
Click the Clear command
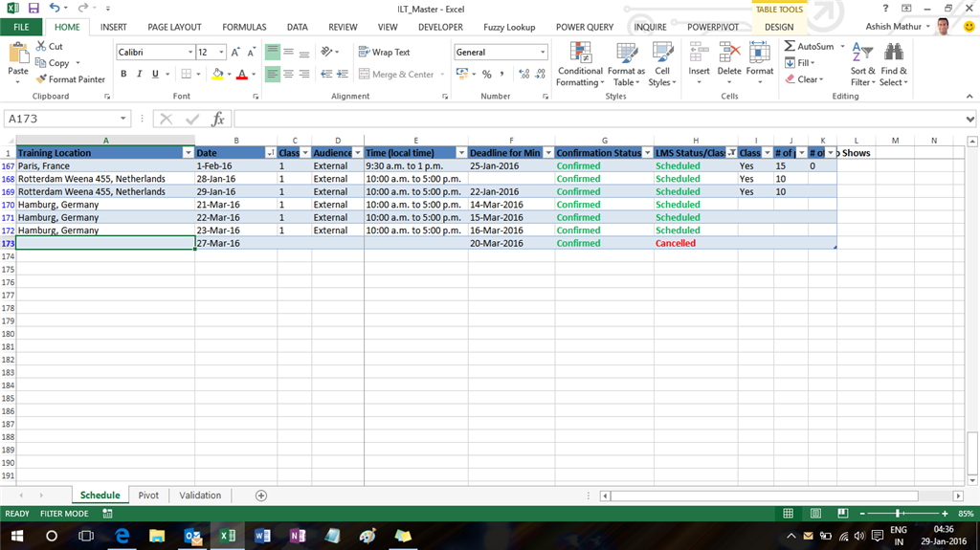point(804,79)
